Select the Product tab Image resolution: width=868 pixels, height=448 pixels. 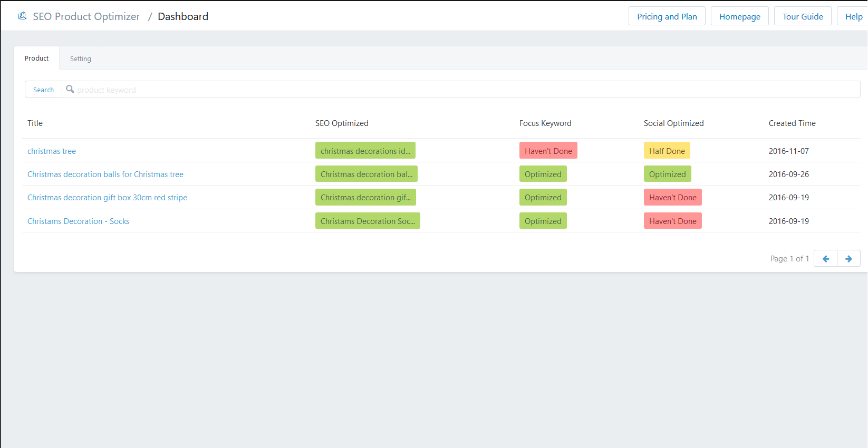click(37, 59)
